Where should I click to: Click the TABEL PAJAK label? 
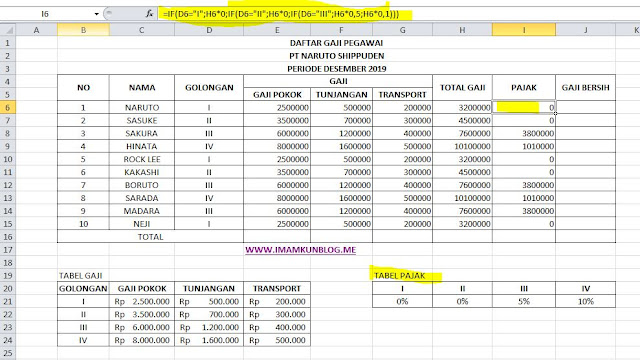tap(400, 276)
